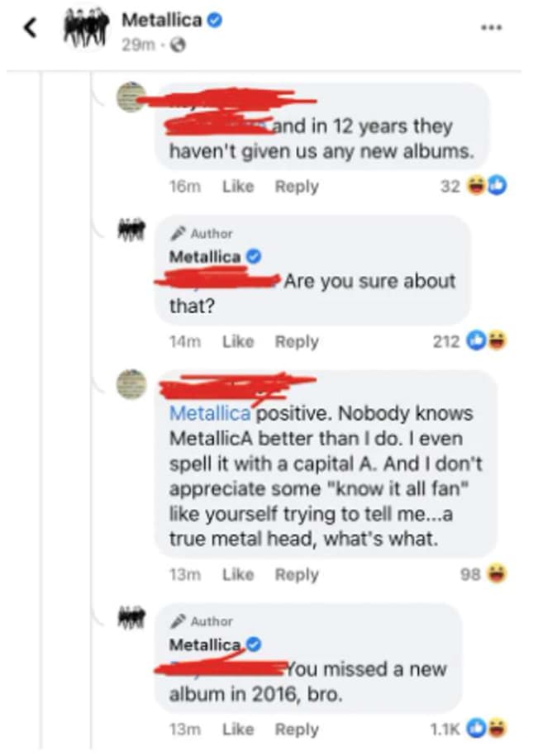Click Like on the 'haven't given us any new albums' comment
Image resolution: width=538 pixels, height=756 pixels.
coord(238,186)
